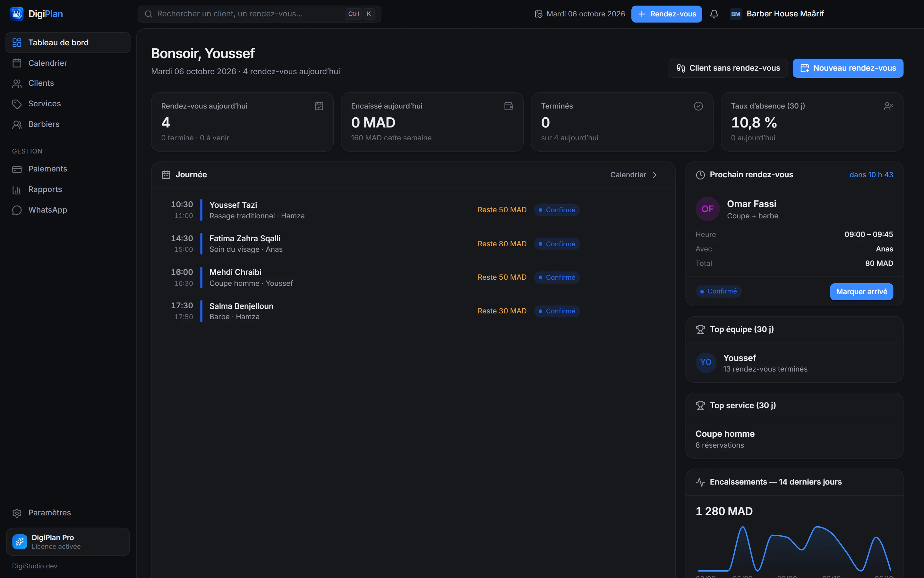Click the absent-user icon on Taux d'absence card
924x578 pixels.
(x=888, y=106)
